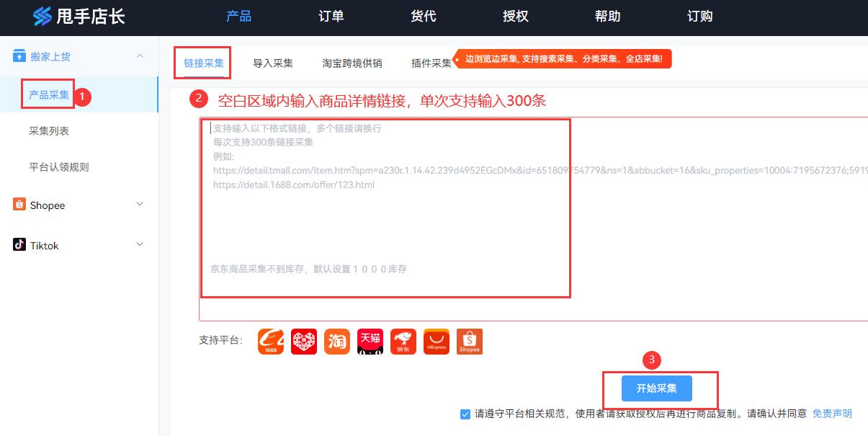
Task: Click the product link input area
Action: pos(385,209)
